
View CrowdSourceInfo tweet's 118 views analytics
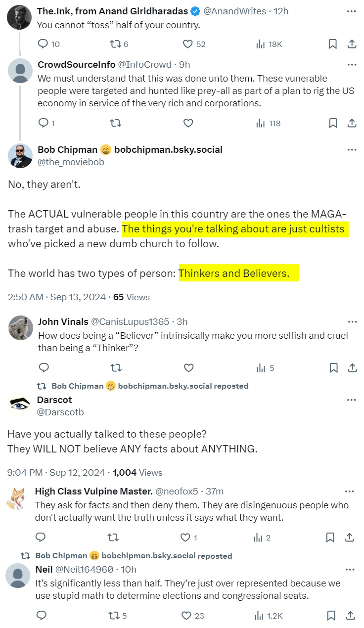point(269,123)
